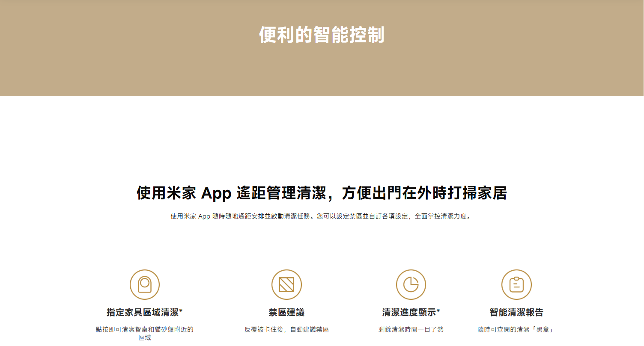This screenshot has height=346, width=644.
Task: Click the label 智能清潔報告
Action: coord(516,312)
